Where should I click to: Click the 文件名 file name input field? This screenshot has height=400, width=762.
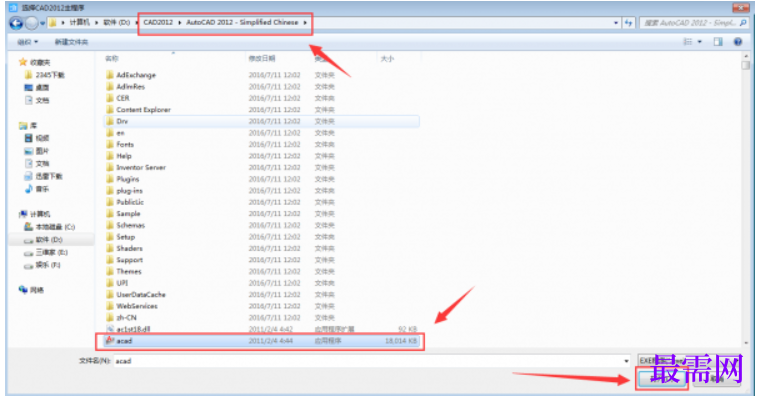pyautogui.click(x=372, y=361)
